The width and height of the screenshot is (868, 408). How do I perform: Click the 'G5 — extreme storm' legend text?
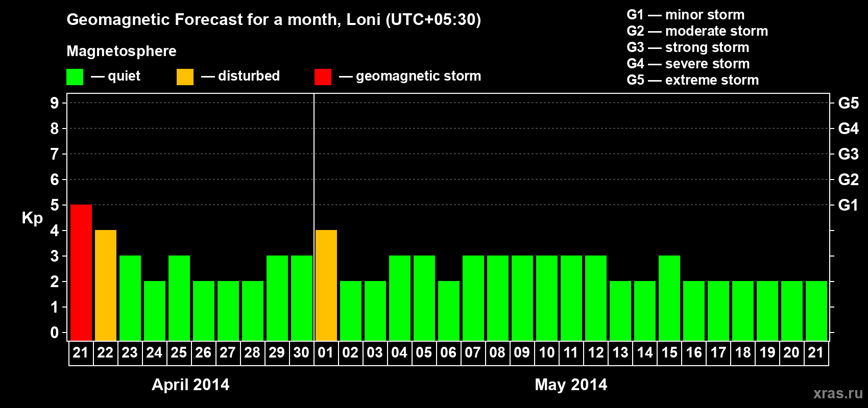click(693, 80)
